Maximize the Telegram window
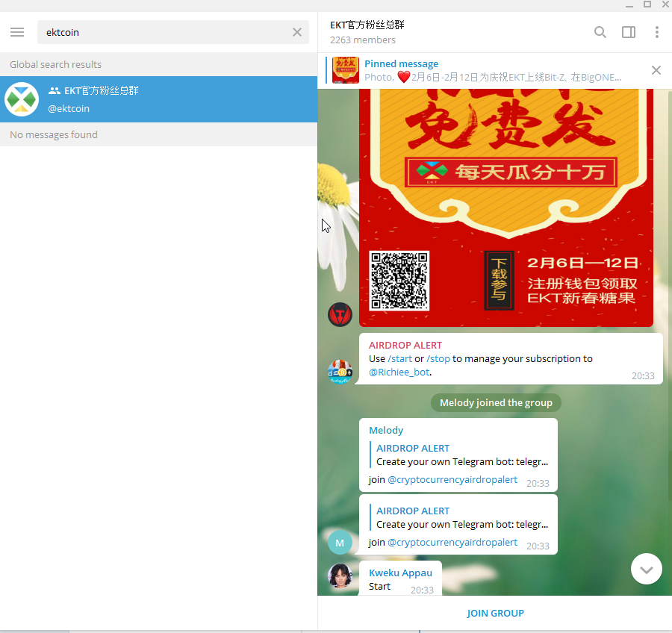672x633 pixels. (x=647, y=4)
